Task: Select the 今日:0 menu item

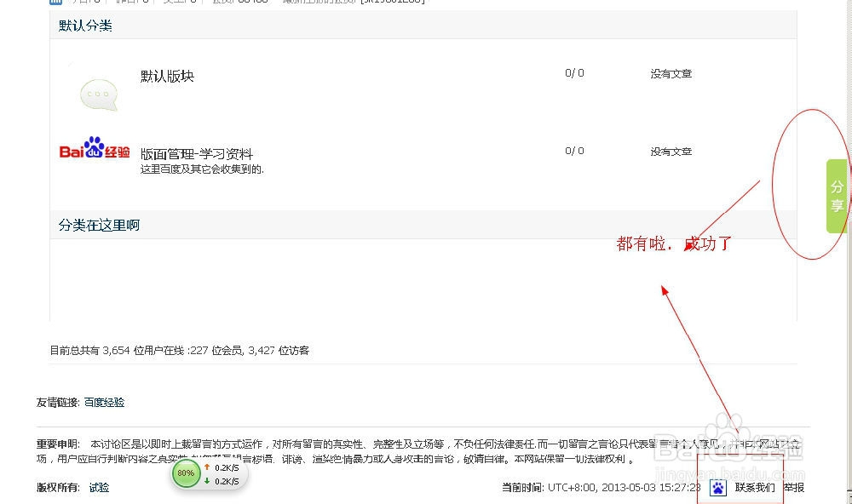Action: pos(83,2)
